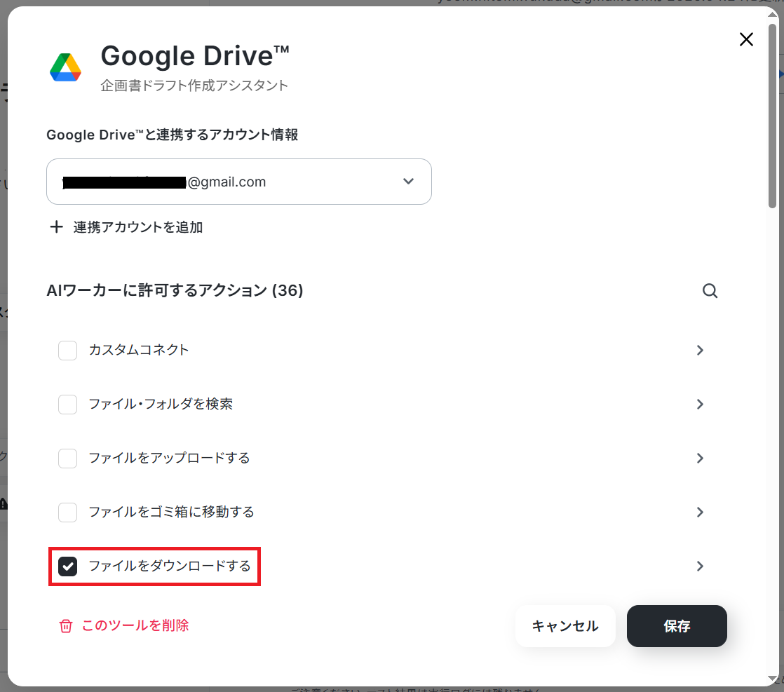784x692 pixels.
Task: Click the Google Drive™ title text
Action: click(x=195, y=55)
